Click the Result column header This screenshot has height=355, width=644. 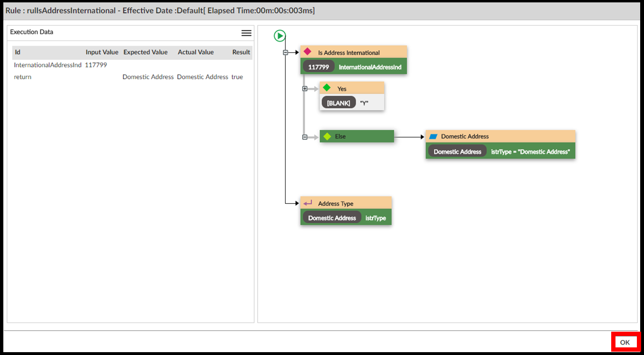[x=241, y=52]
